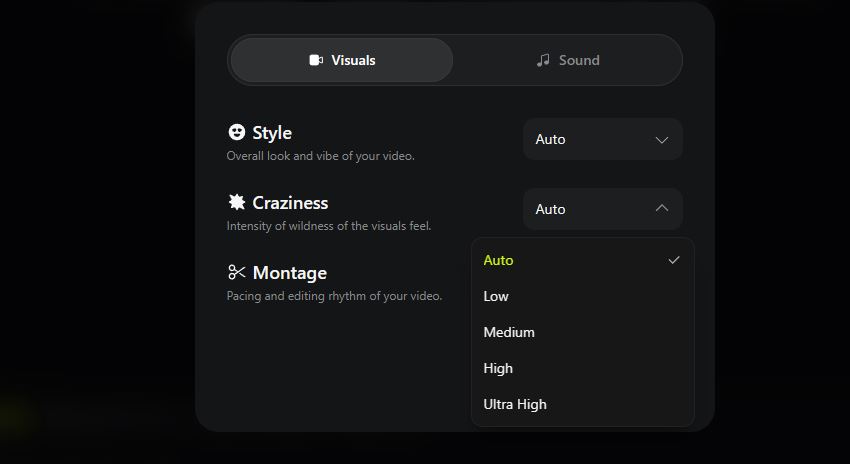Viewport: 850px width, 464px height.
Task: Click the Style heading label
Action: coord(272,132)
